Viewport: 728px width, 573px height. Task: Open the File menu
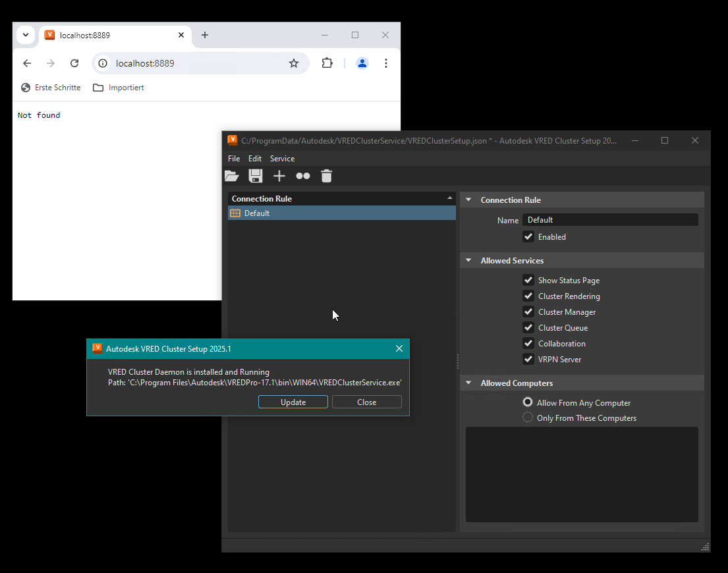[x=234, y=159]
